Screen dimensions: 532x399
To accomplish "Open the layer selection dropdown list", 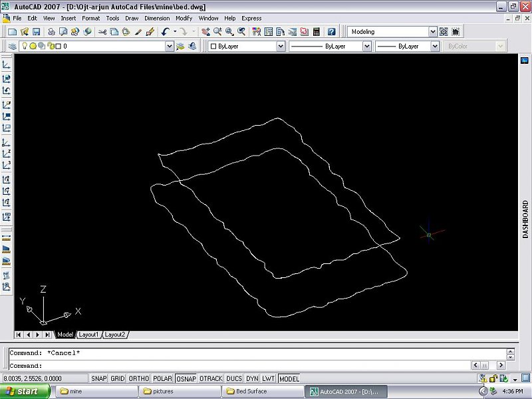I will [x=169, y=47].
